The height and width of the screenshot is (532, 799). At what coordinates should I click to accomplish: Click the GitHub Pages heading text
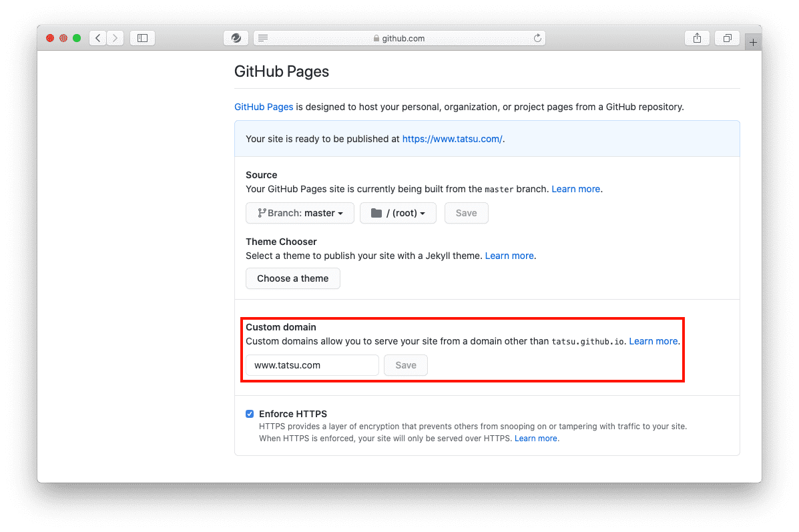click(281, 71)
